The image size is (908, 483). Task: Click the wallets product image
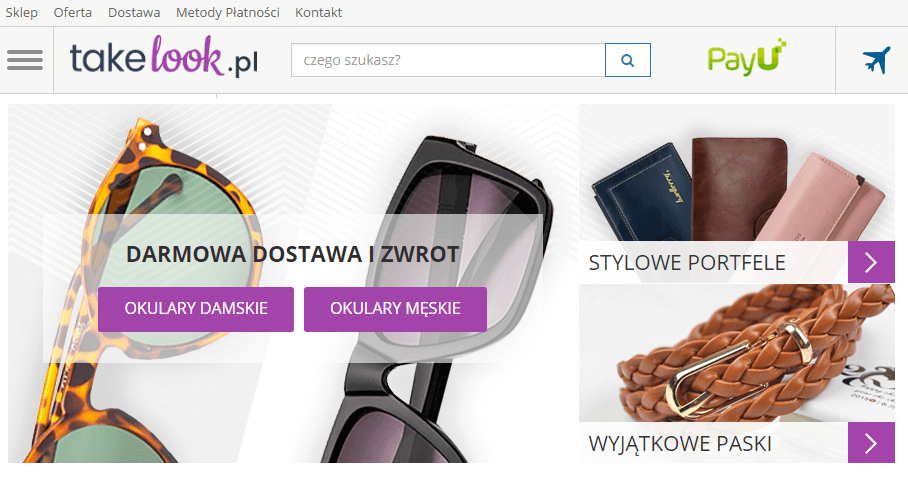point(737,174)
